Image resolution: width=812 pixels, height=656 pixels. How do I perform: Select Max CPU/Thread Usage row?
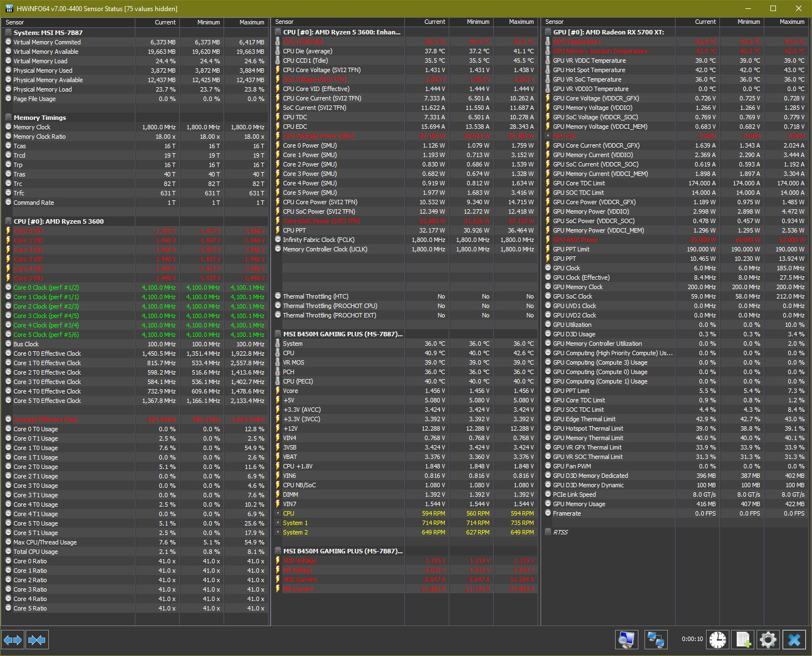click(x=135, y=542)
